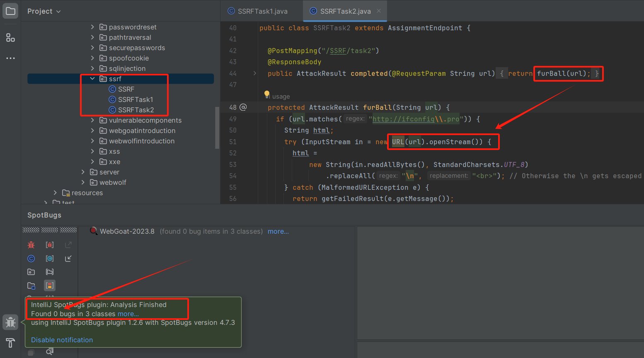
Task: Click the Project tree vertical scrollbar
Action: 217,128
